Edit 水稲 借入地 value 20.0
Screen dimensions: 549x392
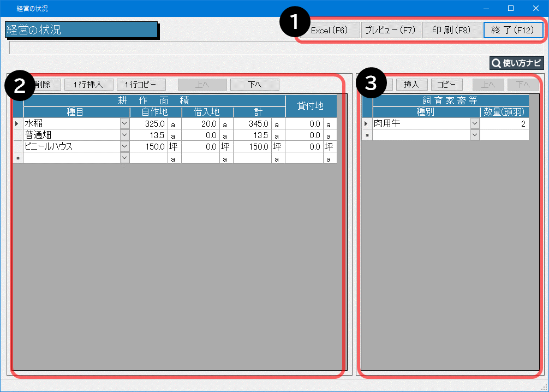[x=200, y=124]
